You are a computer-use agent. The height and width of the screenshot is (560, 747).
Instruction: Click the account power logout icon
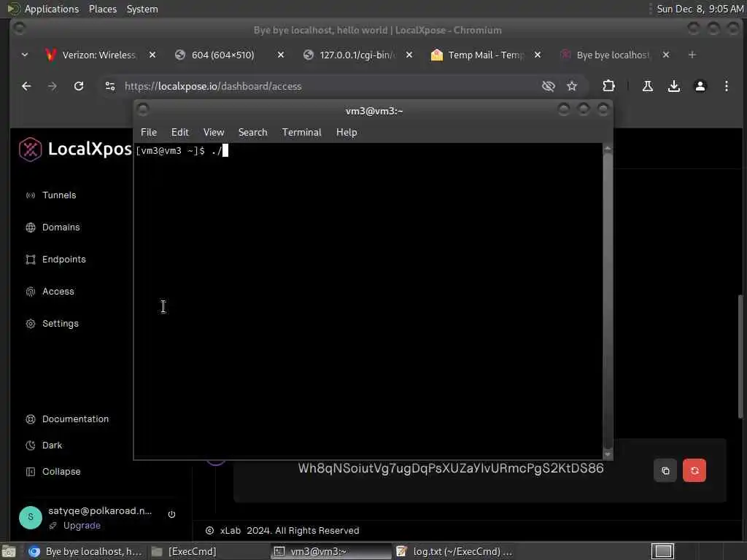pyautogui.click(x=171, y=514)
